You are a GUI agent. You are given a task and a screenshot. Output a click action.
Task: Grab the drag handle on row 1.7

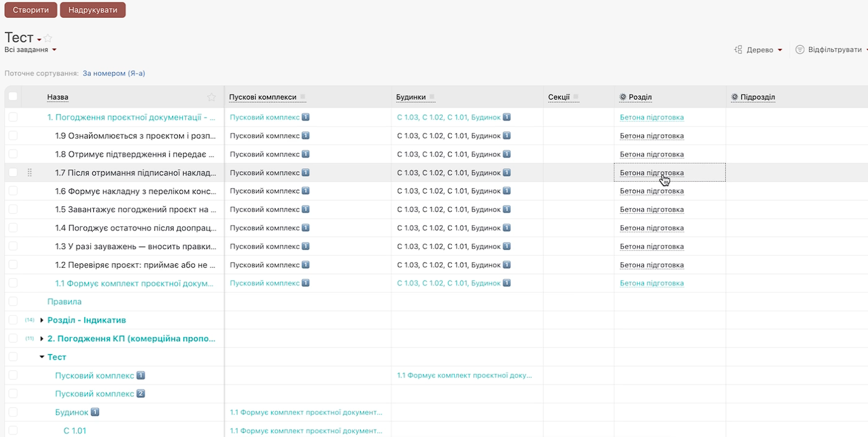pyautogui.click(x=30, y=173)
